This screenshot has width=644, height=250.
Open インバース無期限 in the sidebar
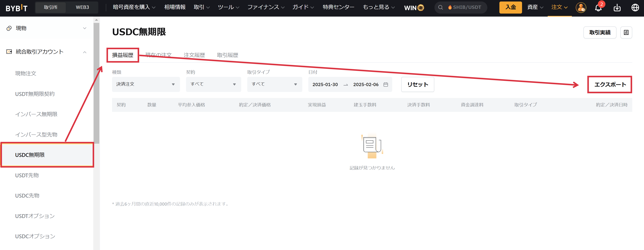coord(36,114)
